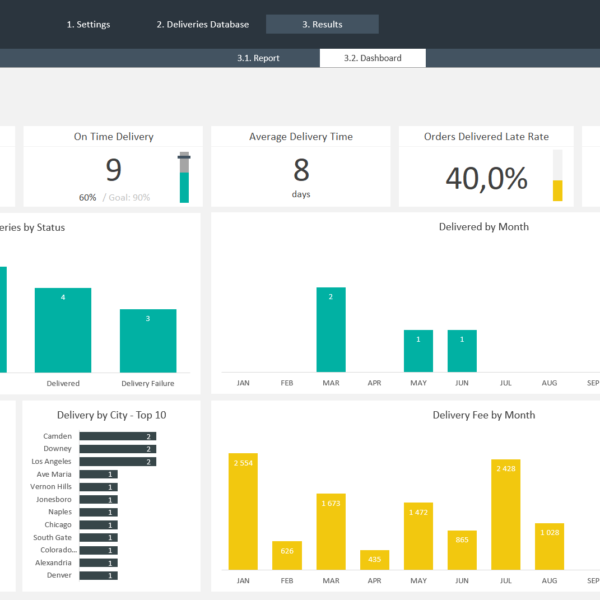The height and width of the screenshot is (600, 600).
Task: Select the Delivered status bar
Action: [63, 330]
